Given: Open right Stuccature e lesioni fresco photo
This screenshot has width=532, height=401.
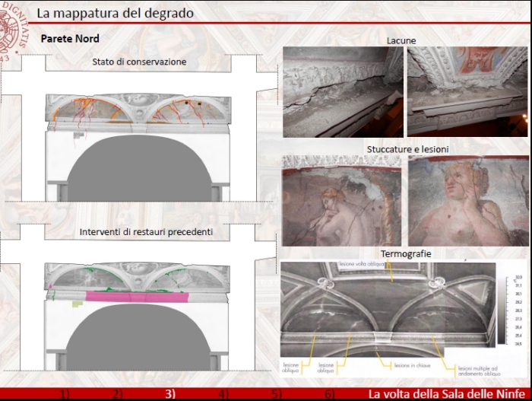Looking at the screenshot, I should click(467, 200).
